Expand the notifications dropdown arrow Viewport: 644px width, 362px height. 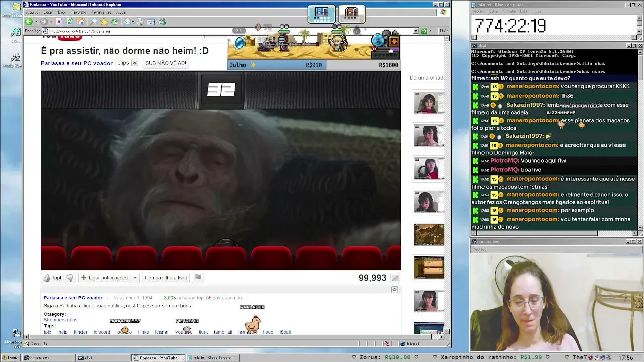click(x=135, y=278)
